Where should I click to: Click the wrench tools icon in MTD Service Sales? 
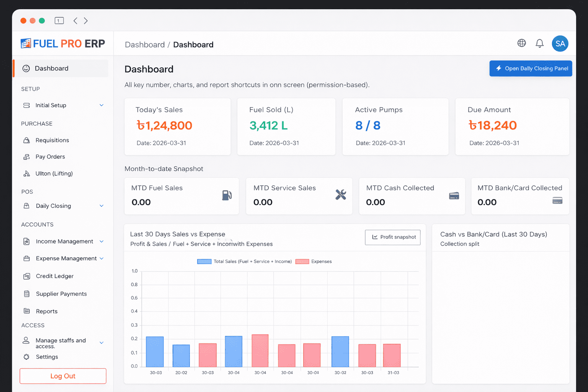coord(340,195)
